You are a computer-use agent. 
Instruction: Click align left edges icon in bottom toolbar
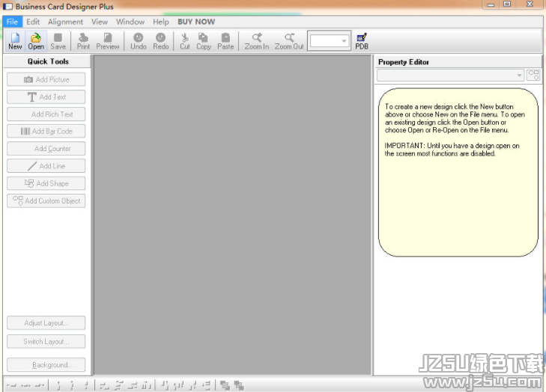click(11, 385)
